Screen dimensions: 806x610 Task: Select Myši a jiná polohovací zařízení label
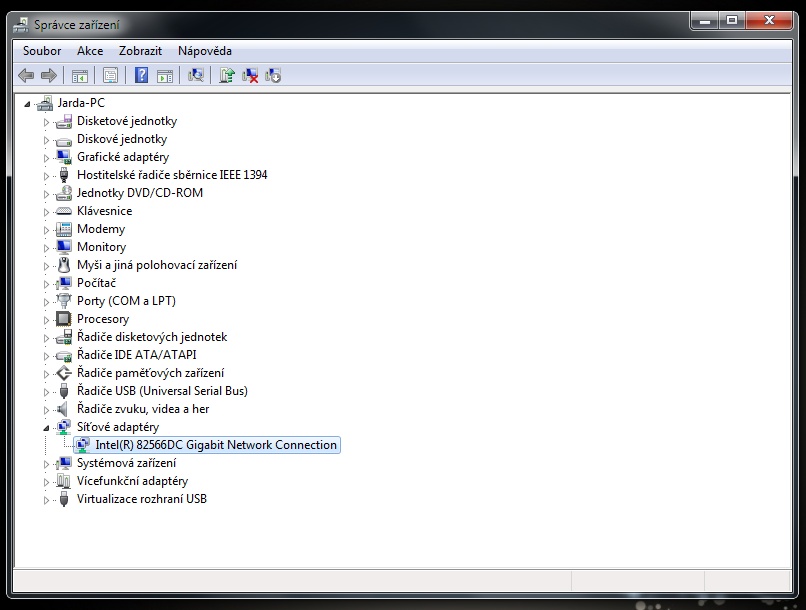click(x=157, y=265)
